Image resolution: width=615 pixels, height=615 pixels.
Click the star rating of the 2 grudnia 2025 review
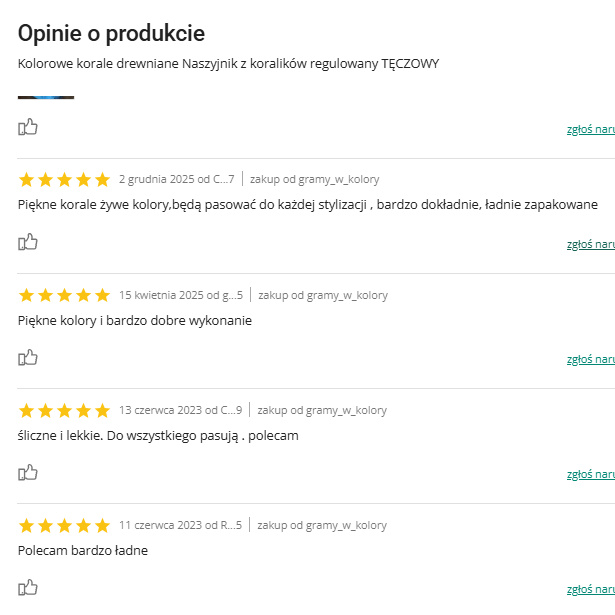click(64, 180)
